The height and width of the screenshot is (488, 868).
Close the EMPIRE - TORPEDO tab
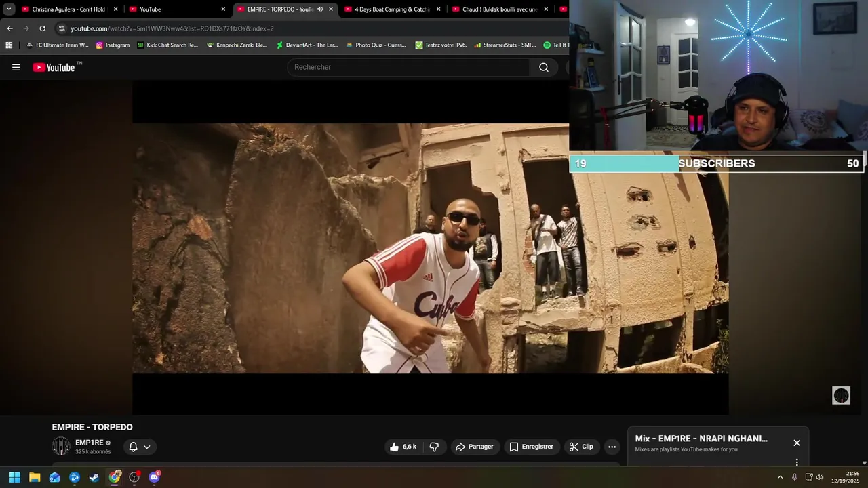coord(331,9)
